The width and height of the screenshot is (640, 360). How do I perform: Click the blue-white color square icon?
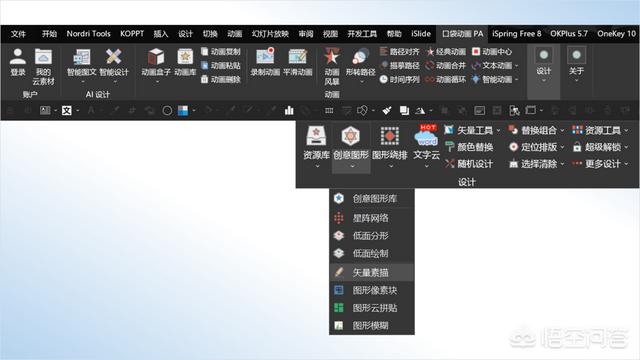tap(183, 110)
